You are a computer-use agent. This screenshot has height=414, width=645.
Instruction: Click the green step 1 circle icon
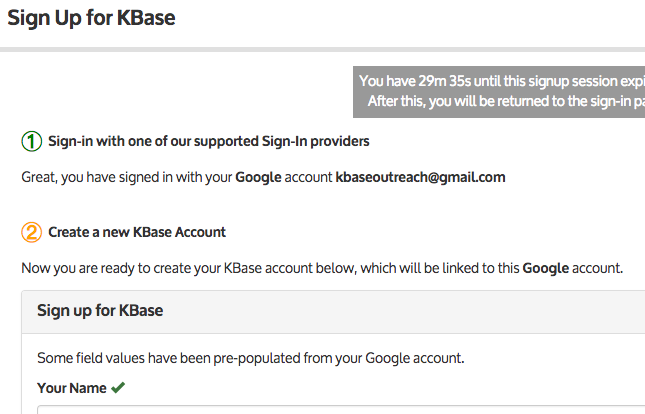32,141
